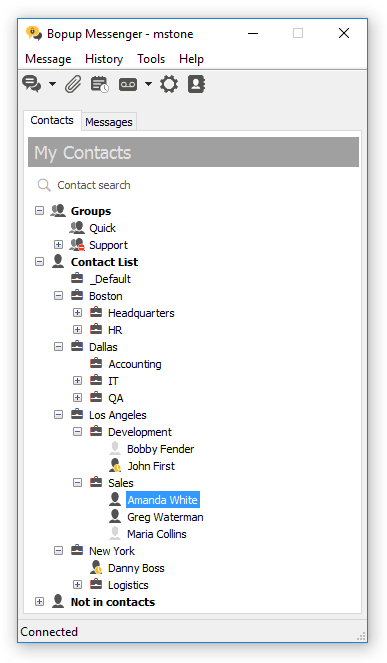Image resolution: width=387 pixels, height=663 pixels.
Task: Click Danny Boss's away status icon
Action: (96, 567)
